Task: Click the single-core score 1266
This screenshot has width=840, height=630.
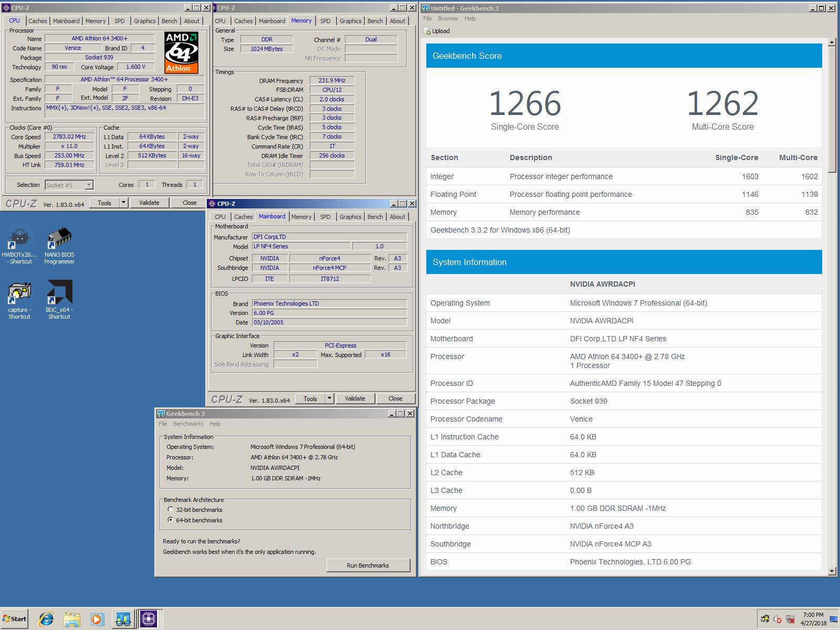Action: pos(525,103)
